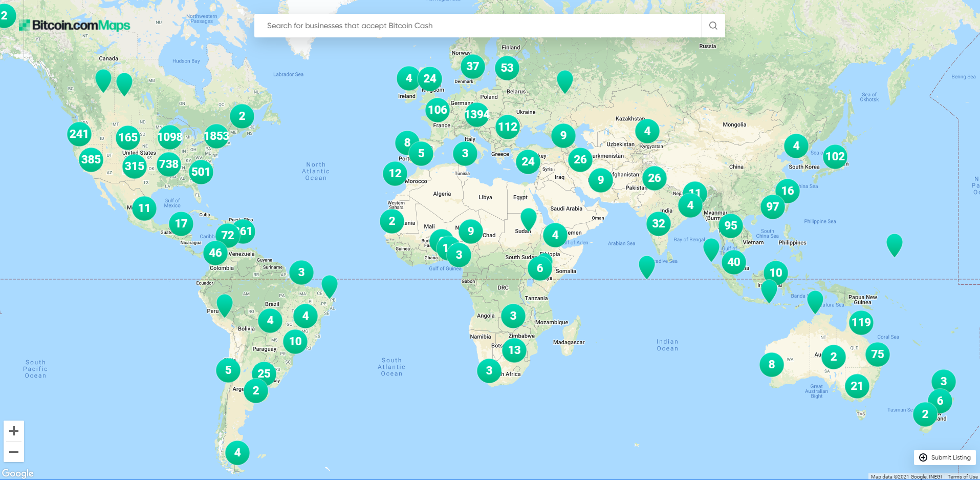Open the 24 cluster near Turkey
The height and width of the screenshot is (480, 980).
[528, 162]
